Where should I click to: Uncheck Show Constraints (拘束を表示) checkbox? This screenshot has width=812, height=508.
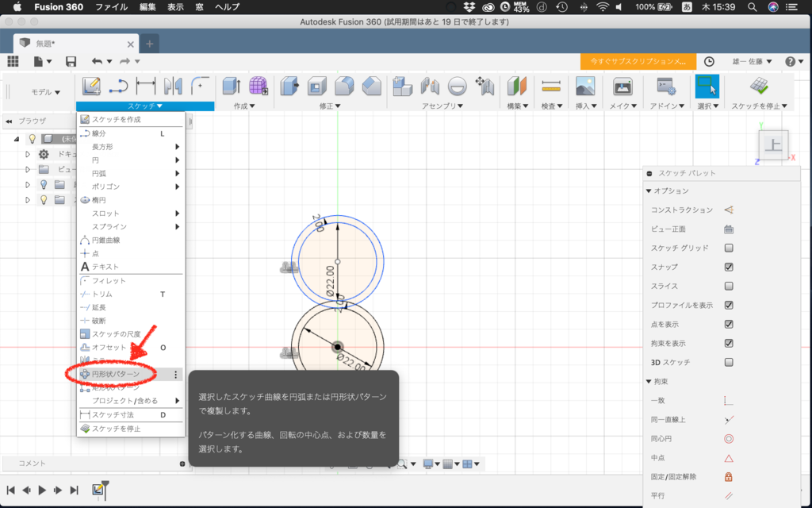729,343
